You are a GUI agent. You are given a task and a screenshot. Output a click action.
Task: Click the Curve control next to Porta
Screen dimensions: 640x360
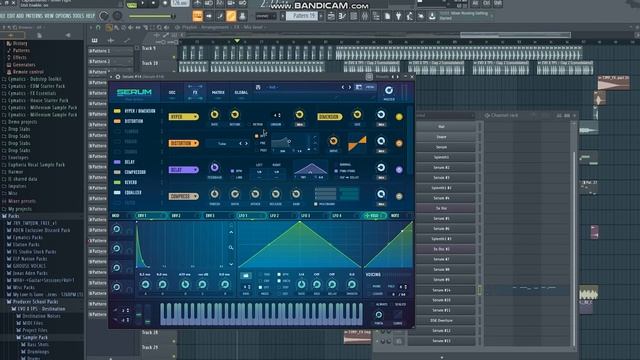[398, 315]
